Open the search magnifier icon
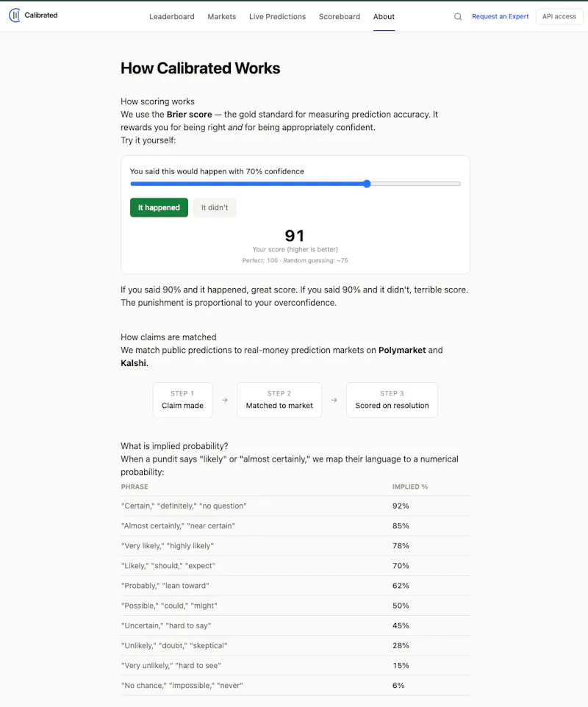The image size is (588, 707). (x=458, y=17)
